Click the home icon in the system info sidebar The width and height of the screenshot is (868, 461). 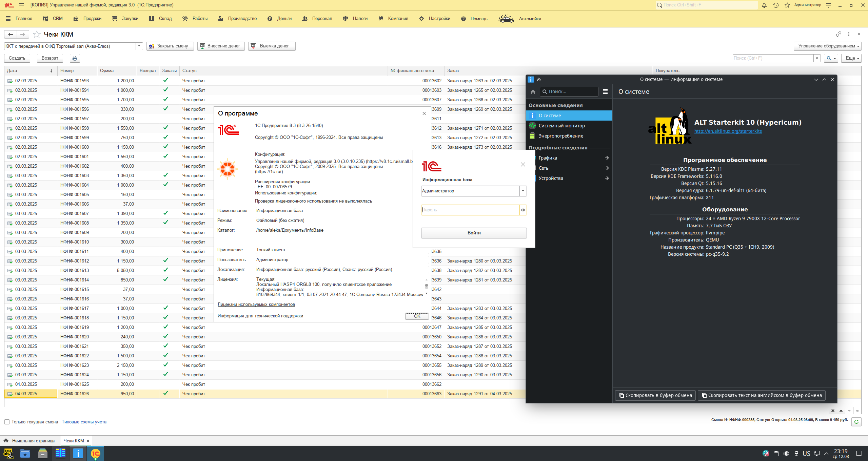533,91
